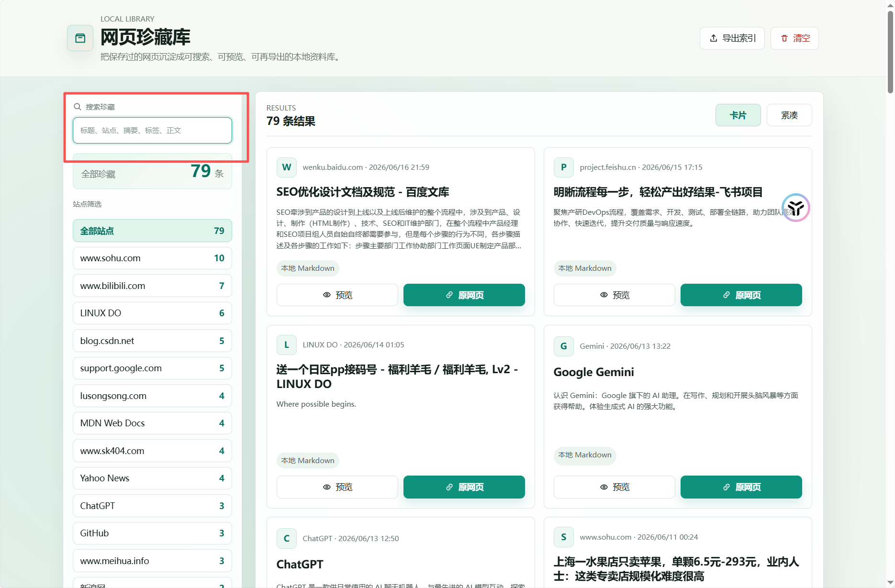This screenshot has width=895, height=588.
Task: Open 原网页 for the SEO优化设计文档及规范 card
Action: [x=464, y=295]
